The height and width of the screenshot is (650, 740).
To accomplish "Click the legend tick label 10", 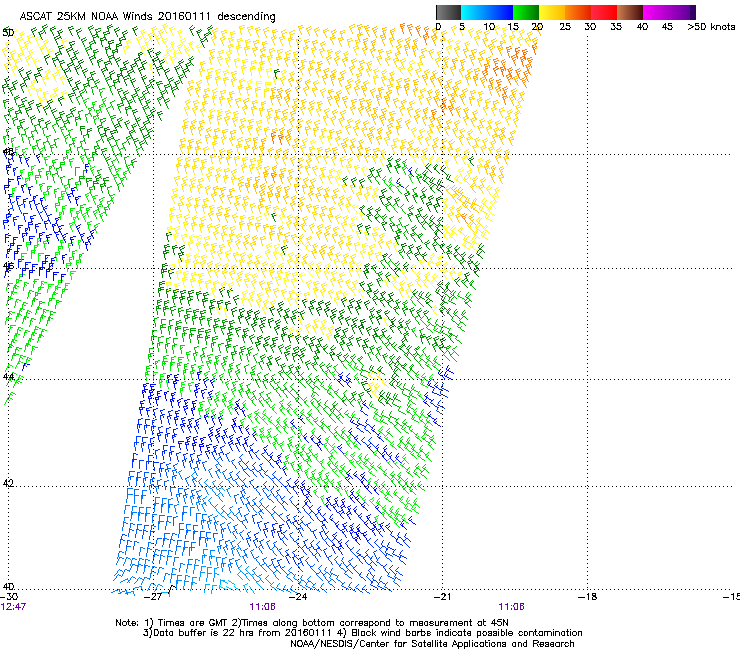I will tap(489, 27).
